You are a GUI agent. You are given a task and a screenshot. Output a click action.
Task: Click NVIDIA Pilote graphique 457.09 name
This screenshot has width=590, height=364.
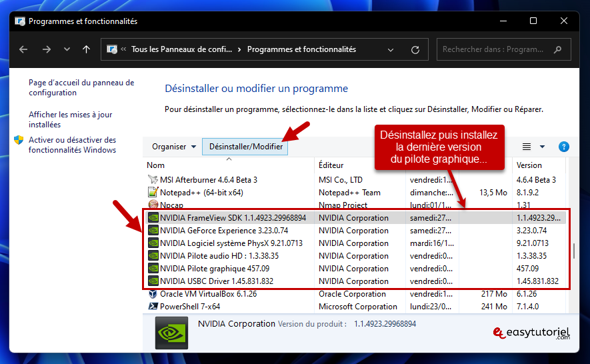click(215, 269)
